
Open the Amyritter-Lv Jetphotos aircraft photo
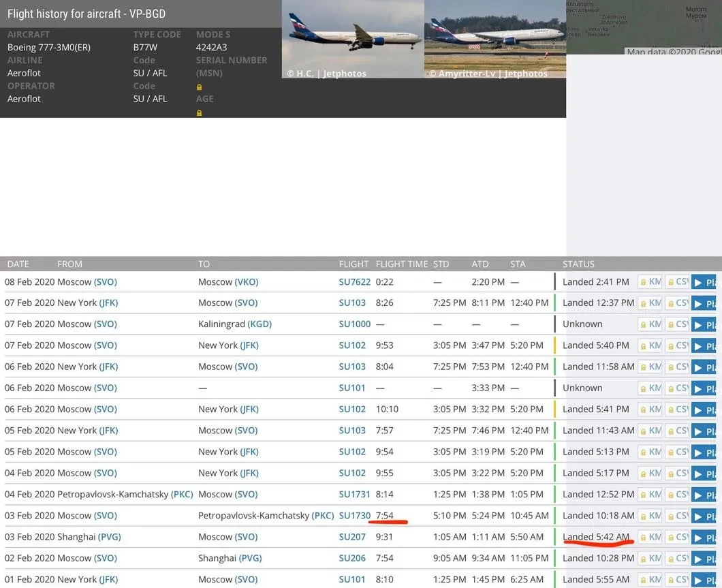click(495, 38)
